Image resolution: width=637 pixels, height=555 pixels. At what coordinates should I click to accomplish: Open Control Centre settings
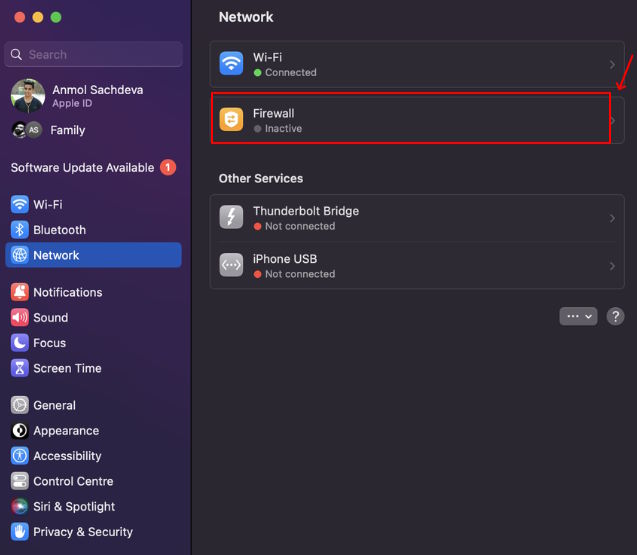point(93,481)
